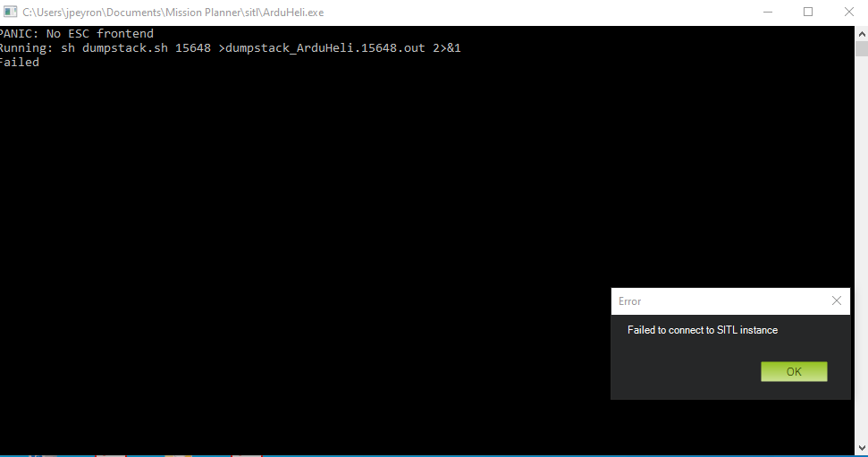Close the ArduHeli.exe console window
Screen dimensions: 868x457
pyautogui.click(x=848, y=12)
